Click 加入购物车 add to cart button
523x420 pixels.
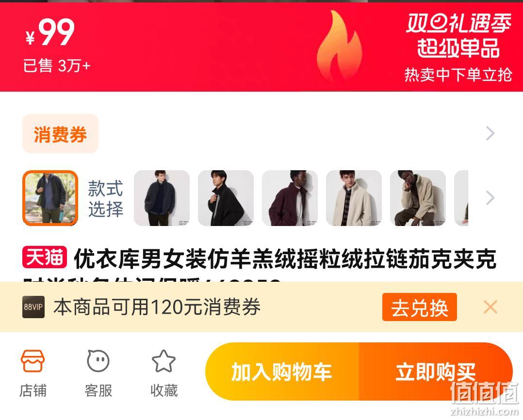[282, 372]
